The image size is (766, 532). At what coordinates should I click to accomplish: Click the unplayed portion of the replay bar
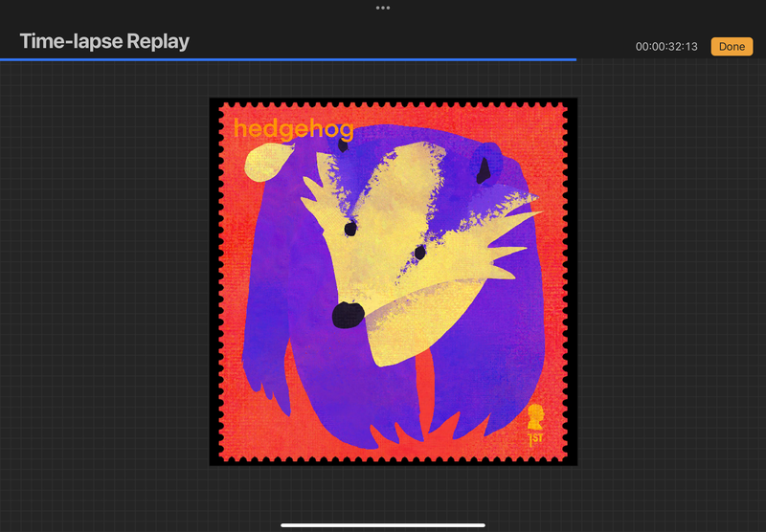point(670,59)
